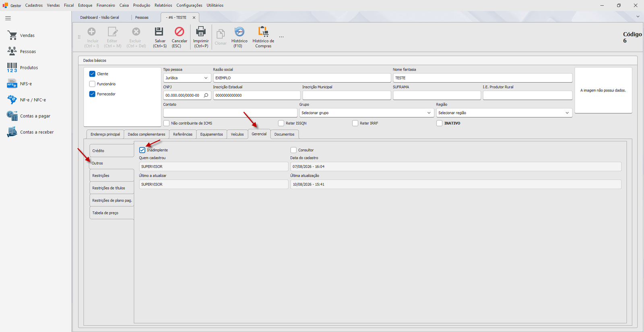Check the Funcionário checkbox
Screen dimensions: 644x332
[x=92, y=84]
